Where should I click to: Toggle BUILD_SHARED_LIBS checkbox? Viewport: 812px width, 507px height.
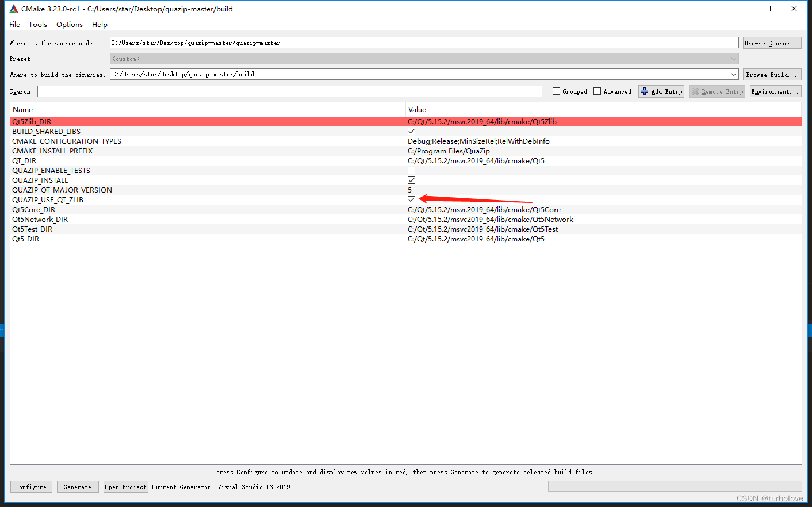click(x=411, y=132)
